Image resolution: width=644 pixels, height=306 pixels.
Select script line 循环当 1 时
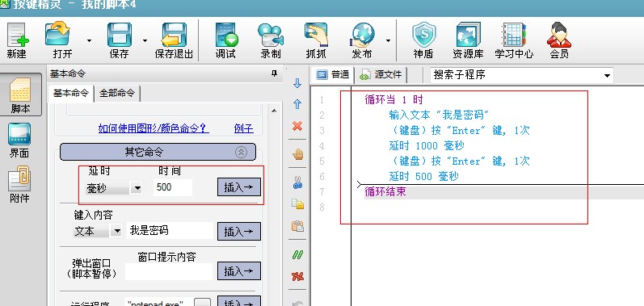394,99
